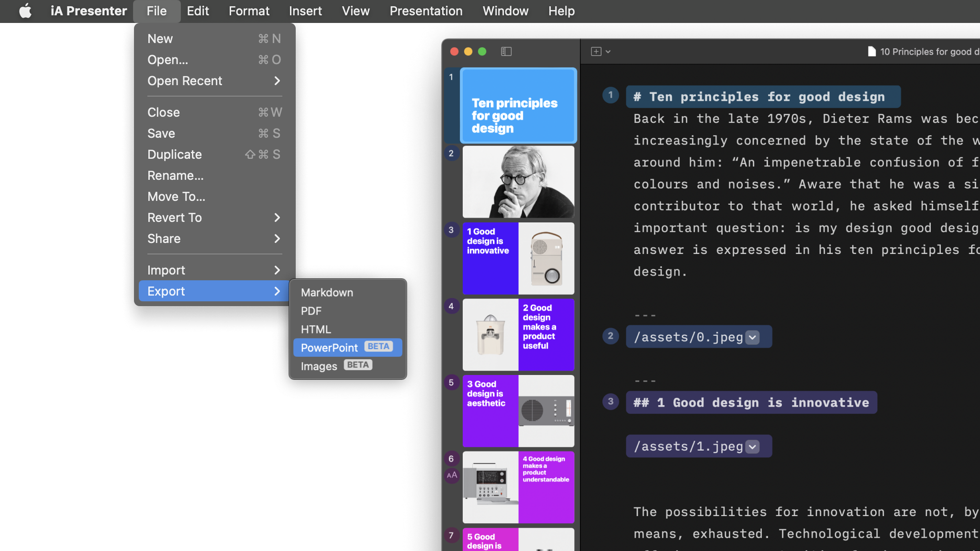Click iA Presenter app menu

pyautogui.click(x=89, y=11)
